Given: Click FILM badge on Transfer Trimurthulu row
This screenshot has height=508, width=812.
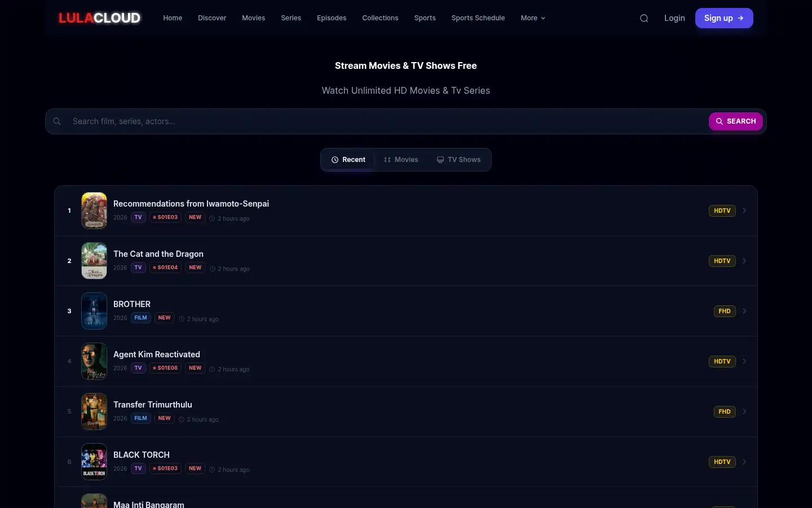Looking at the screenshot, I should tap(141, 418).
